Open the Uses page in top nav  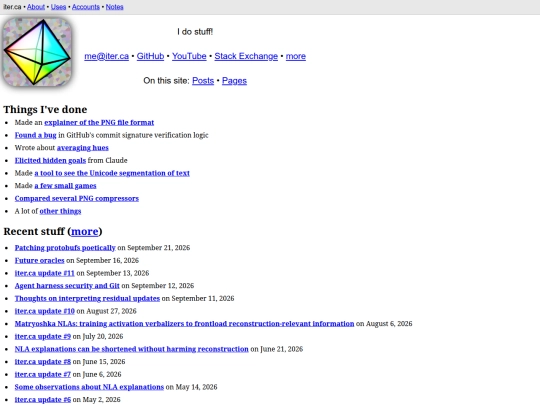(58, 7)
